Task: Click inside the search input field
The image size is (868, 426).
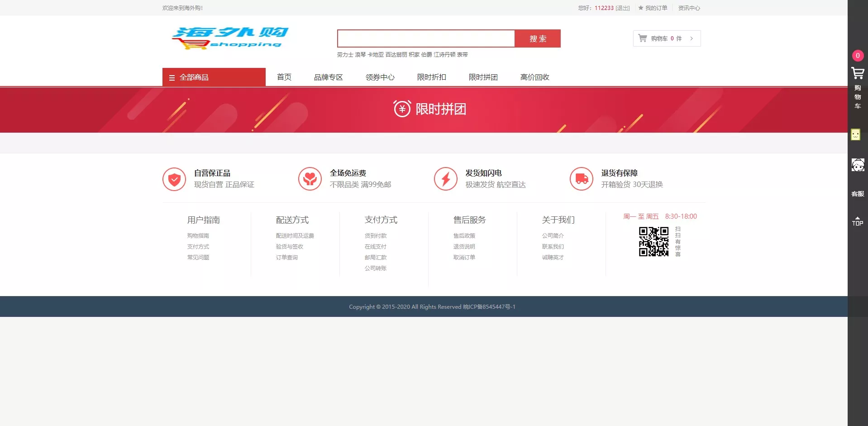Action: click(426, 38)
